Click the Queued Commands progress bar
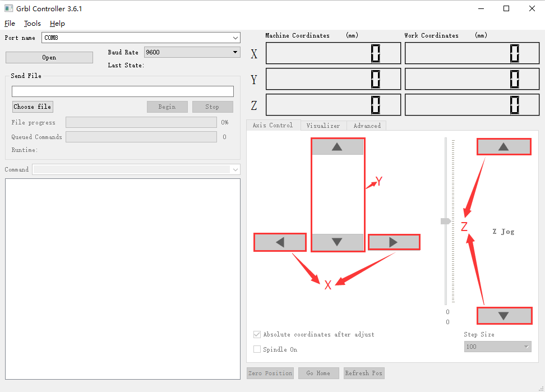Viewport: 545px width, 392px height. pos(141,137)
